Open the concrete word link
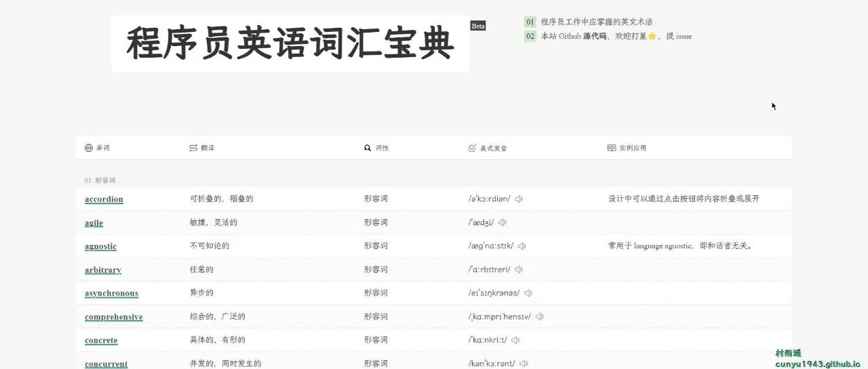Screen dimensions: 868x369 [101, 340]
